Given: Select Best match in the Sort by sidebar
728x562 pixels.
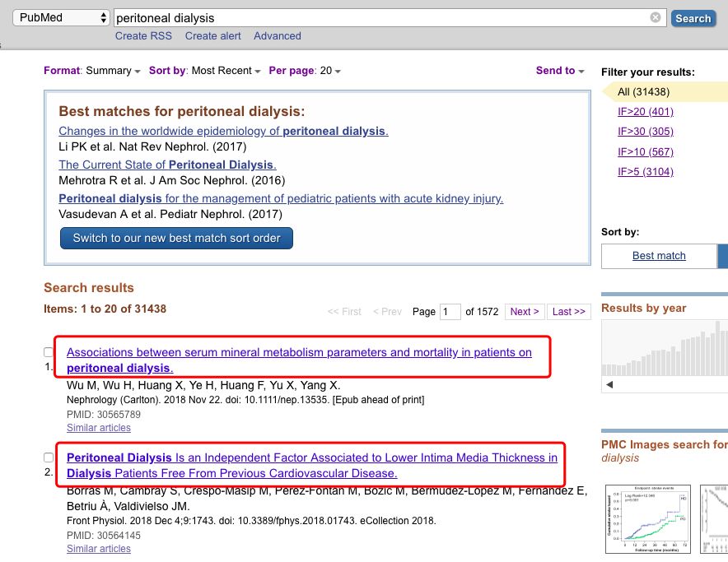Looking at the screenshot, I should pos(659,256).
